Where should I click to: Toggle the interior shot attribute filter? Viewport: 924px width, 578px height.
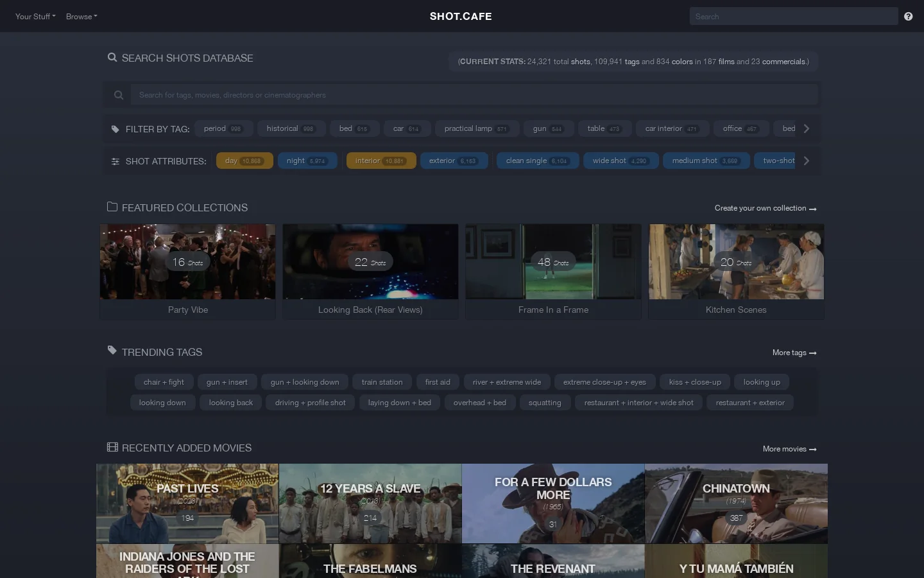pyautogui.click(x=381, y=161)
